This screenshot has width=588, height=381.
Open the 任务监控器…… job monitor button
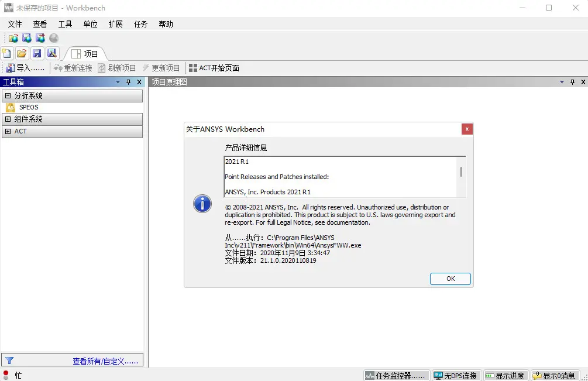tap(397, 375)
